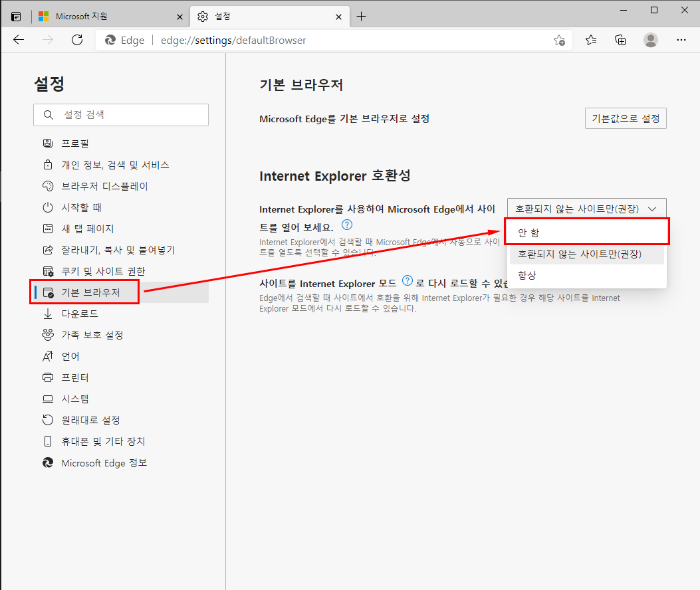Select 기본 브라우저 in the sidebar
700x590 pixels.
pos(121,292)
